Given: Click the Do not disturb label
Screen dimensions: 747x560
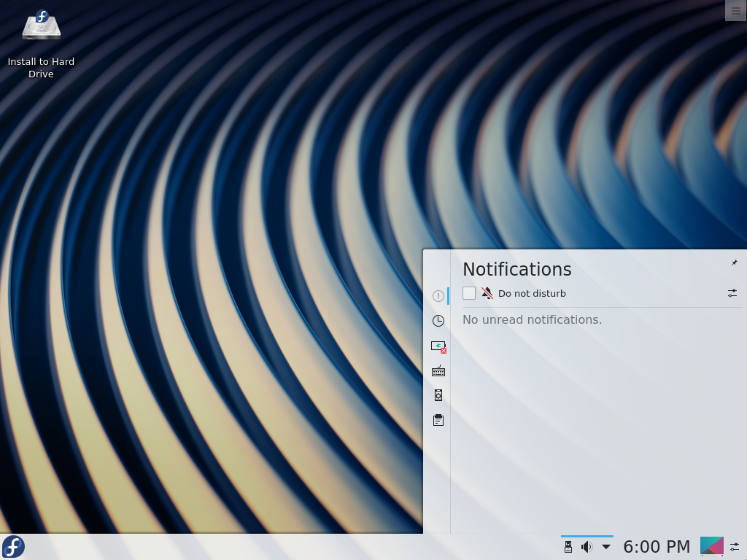Looking at the screenshot, I should coord(532,293).
